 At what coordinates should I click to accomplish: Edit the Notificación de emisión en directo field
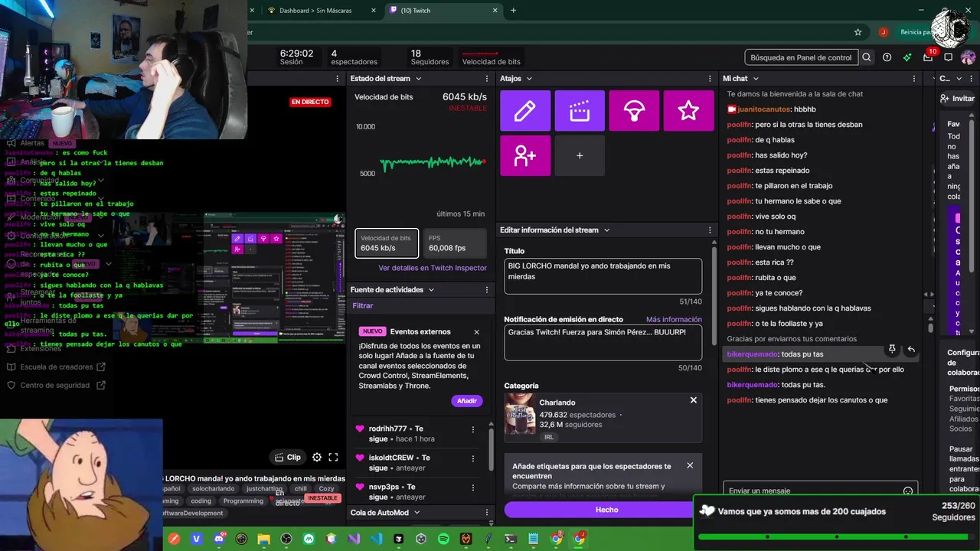click(603, 342)
